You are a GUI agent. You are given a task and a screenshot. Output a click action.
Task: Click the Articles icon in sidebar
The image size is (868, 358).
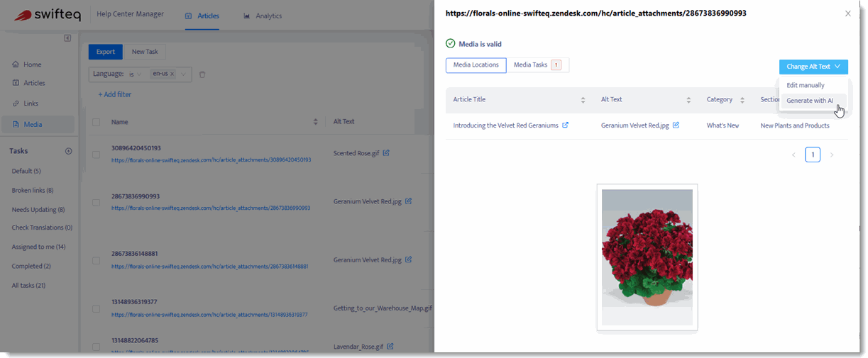click(x=16, y=83)
